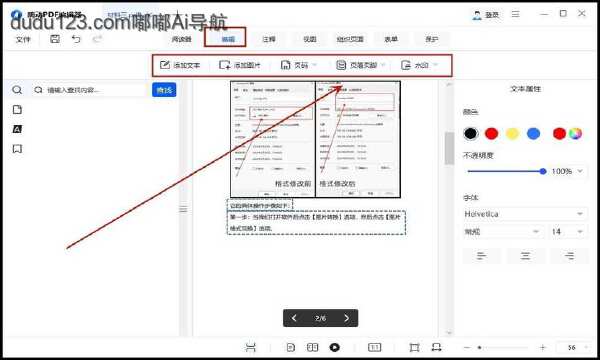Image resolution: width=600 pixels, height=360 pixels.
Task: Click the save icon in top toolbar
Action: click(55, 39)
